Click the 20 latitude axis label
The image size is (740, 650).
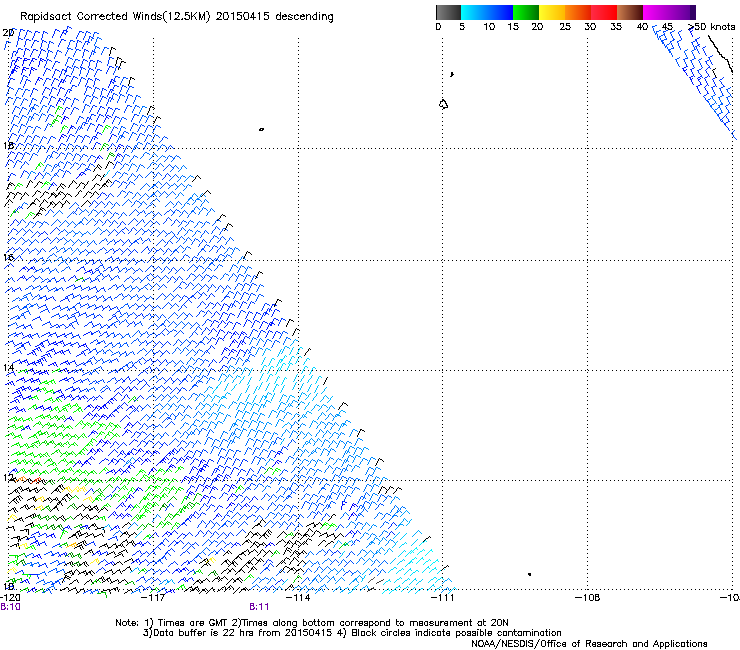(x=8, y=33)
